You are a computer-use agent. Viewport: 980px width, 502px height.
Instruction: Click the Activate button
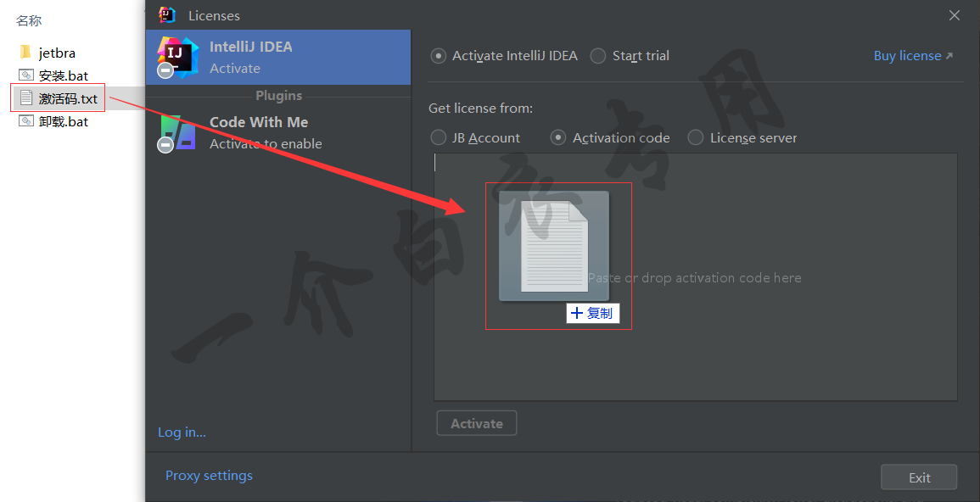click(x=477, y=423)
